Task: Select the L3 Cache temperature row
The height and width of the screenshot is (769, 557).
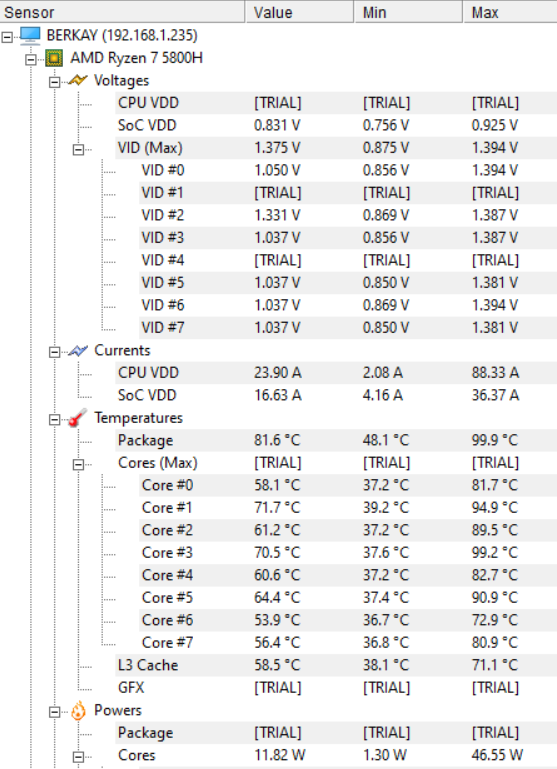Action: pos(336,665)
